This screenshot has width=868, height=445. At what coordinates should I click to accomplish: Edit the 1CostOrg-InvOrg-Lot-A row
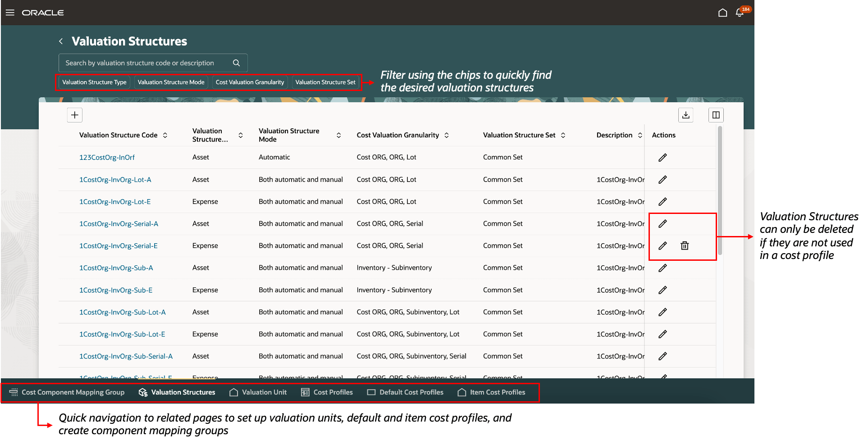coord(662,180)
